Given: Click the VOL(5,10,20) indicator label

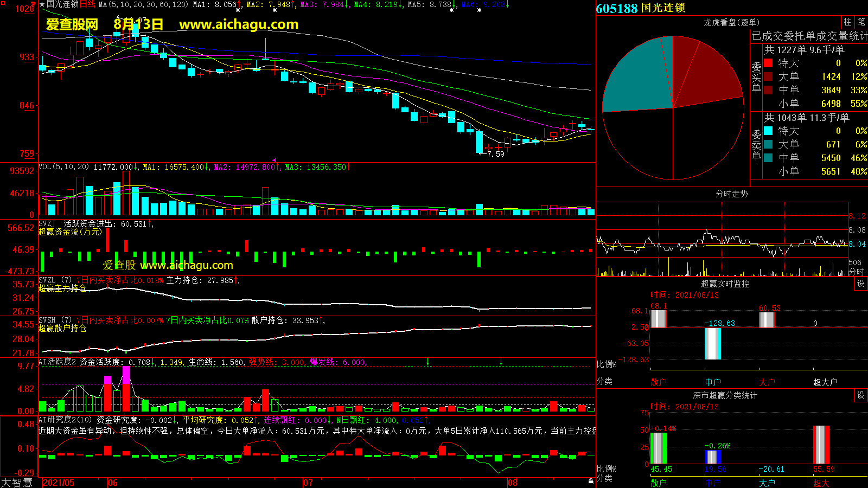Looking at the screenshot, I should [x=63, y=167].
